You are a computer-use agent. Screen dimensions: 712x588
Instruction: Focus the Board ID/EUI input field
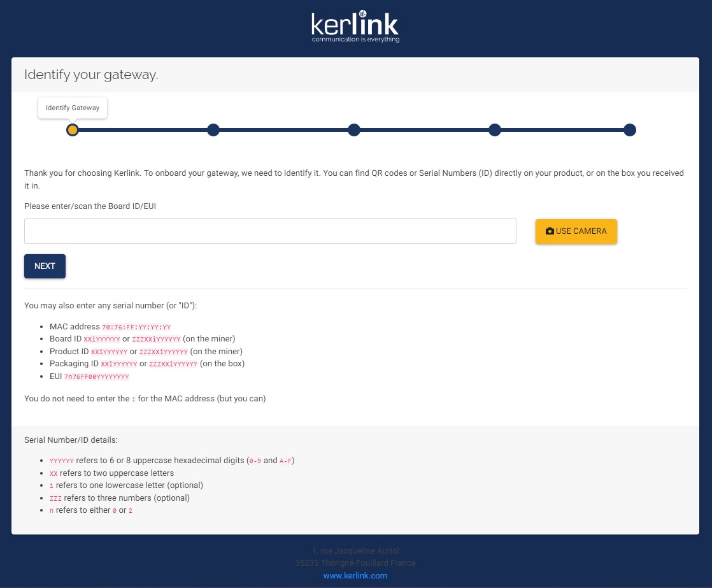click(x=270, y=231)
